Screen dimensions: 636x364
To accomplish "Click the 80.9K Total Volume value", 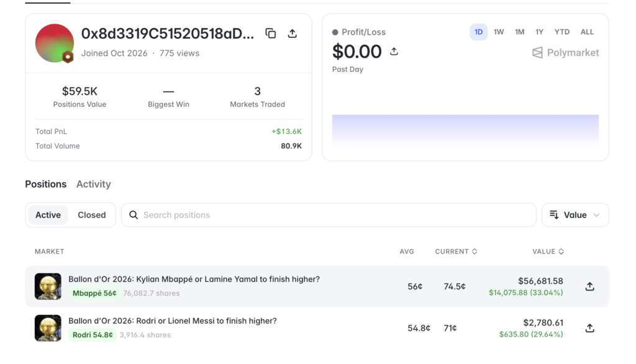I will [x=291, y=146].
